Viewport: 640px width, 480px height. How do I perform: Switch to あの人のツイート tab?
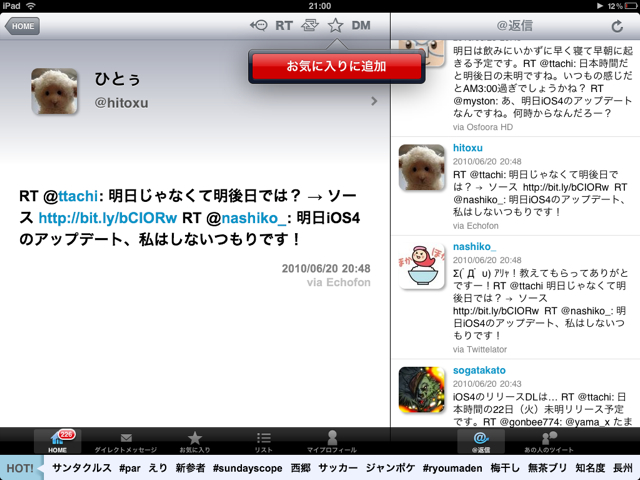(548, 442)
